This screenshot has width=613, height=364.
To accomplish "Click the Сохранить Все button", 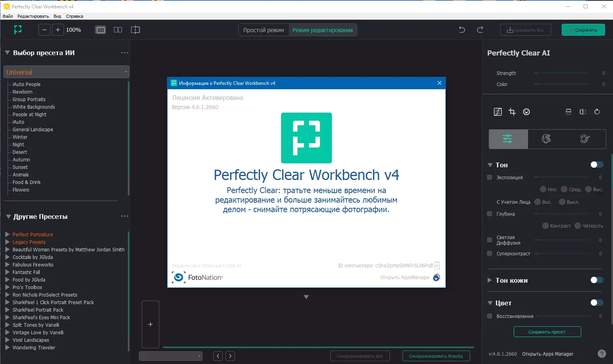I will 526,30.
